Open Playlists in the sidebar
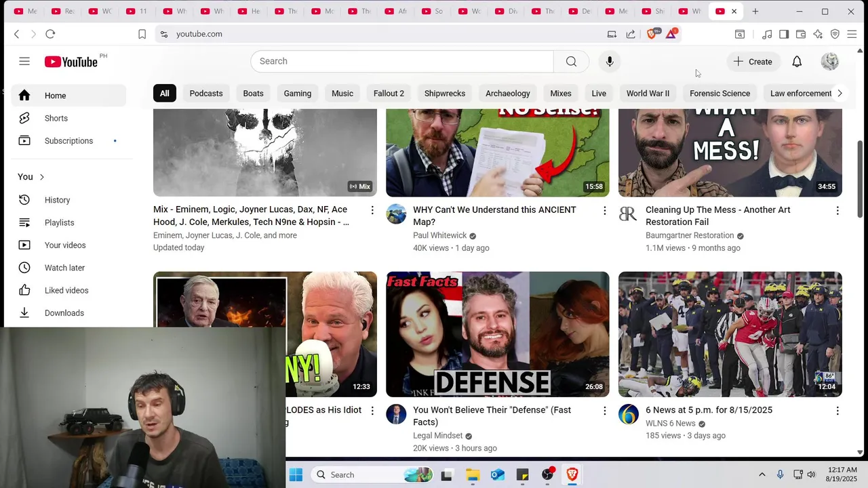 (x=68, y=222)
